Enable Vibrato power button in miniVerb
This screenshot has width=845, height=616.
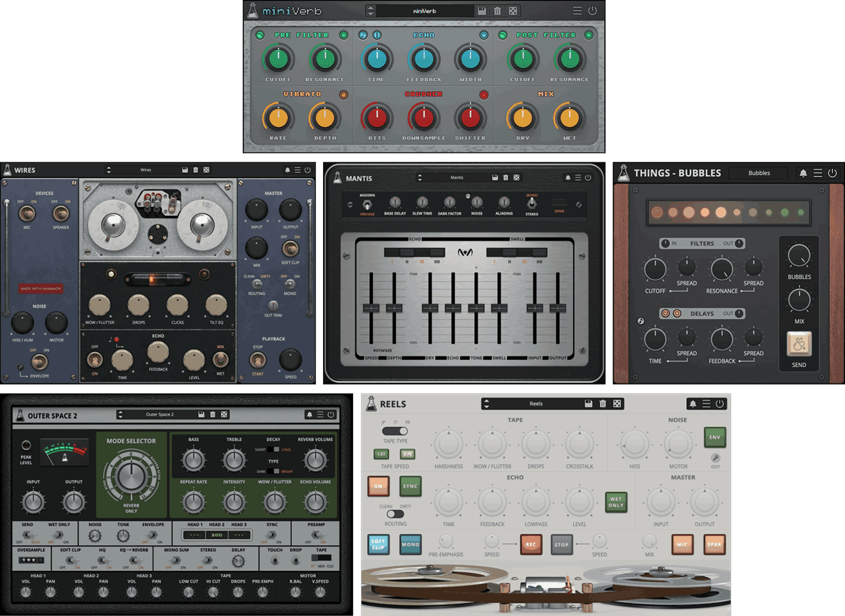[x=343, y=95]
